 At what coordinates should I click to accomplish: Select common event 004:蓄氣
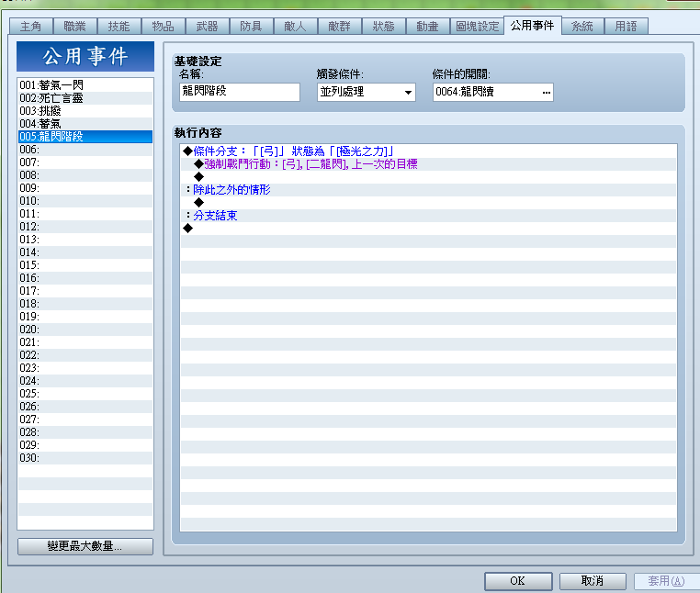[85, 124]
